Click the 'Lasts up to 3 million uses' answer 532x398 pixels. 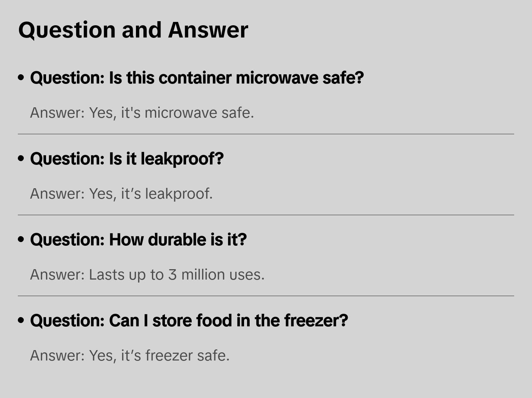(x=147, y=275)
